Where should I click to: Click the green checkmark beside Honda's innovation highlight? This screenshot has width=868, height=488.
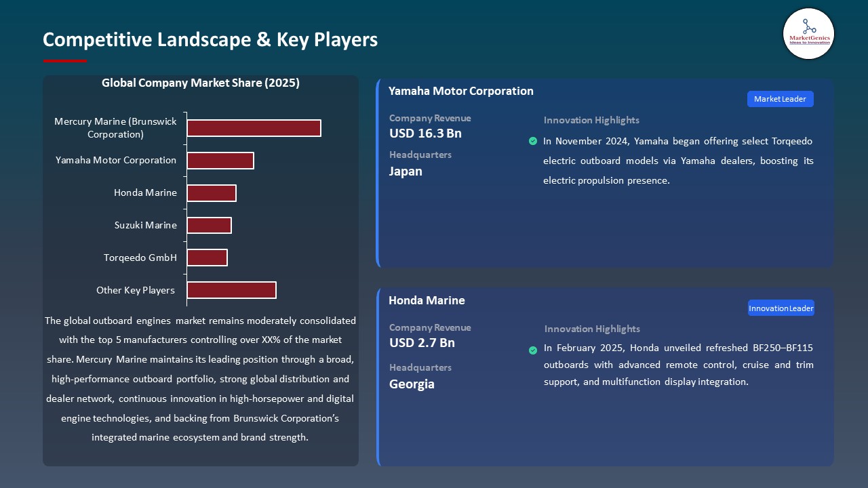533,350
